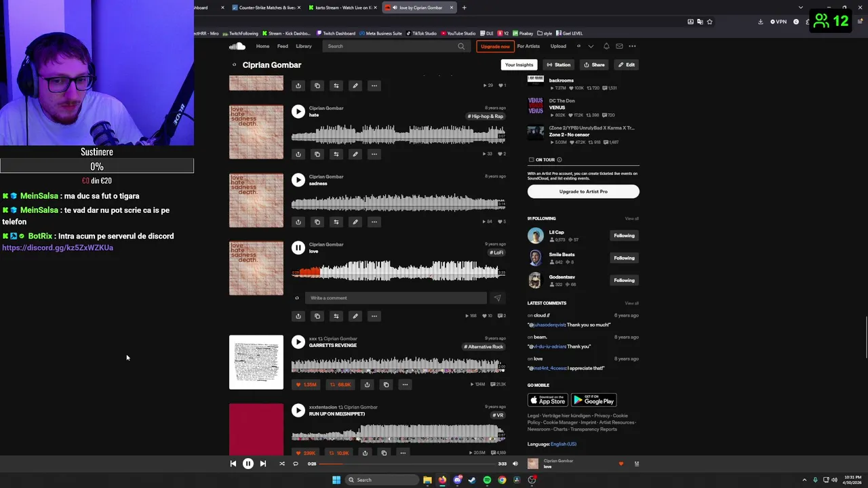
Task: Click the profile Edit button
Action: point(626,65)
